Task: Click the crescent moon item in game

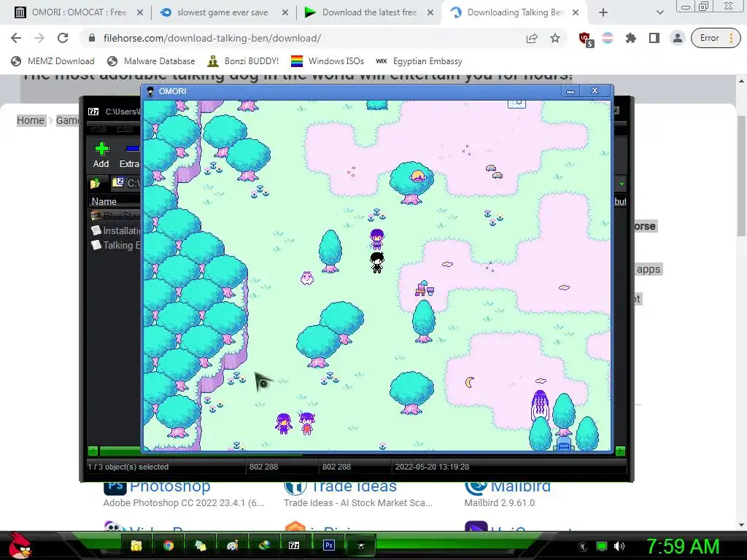Action: pyautogui.click(x=470, y=382)
